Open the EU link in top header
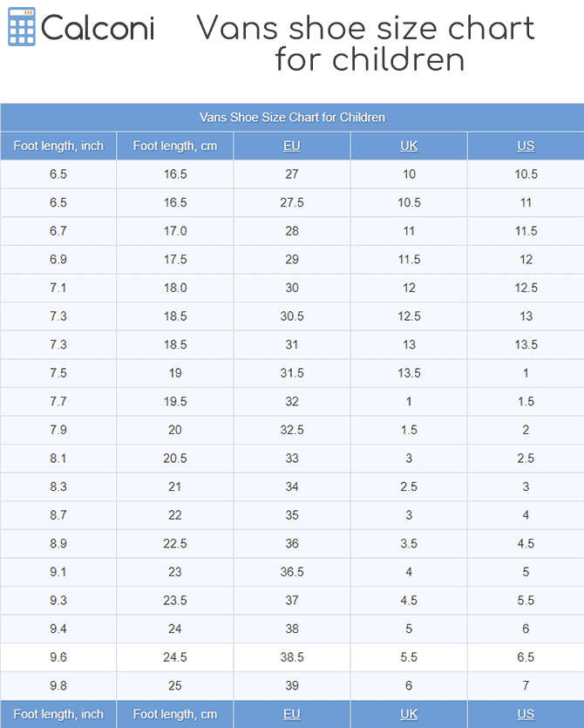This screenshot has height=728, width=584. pyautogui.click(x=292, y=146)
